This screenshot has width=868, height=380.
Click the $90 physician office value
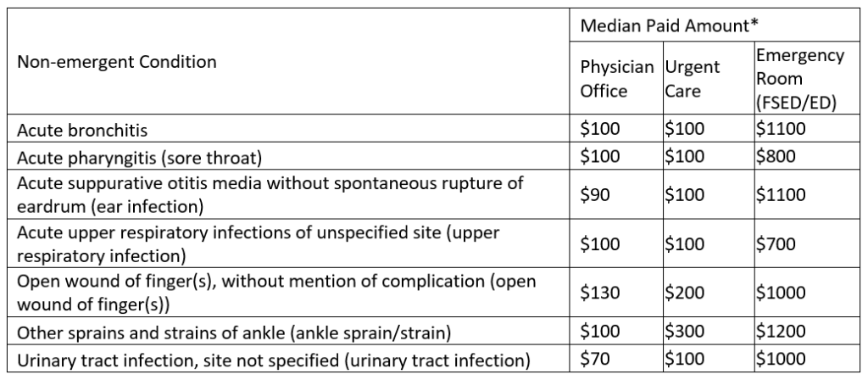[595, 194]
